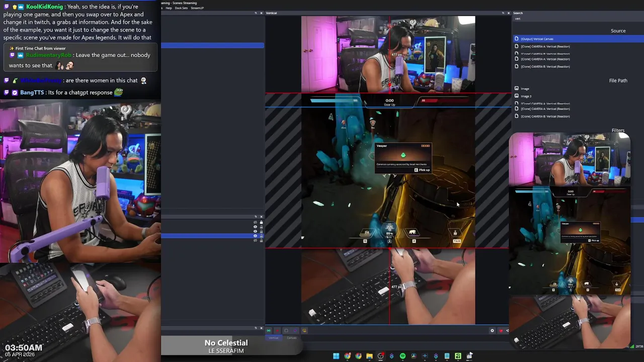Click file icon beside [Output] Vertical Canvas

click(516, 39)
